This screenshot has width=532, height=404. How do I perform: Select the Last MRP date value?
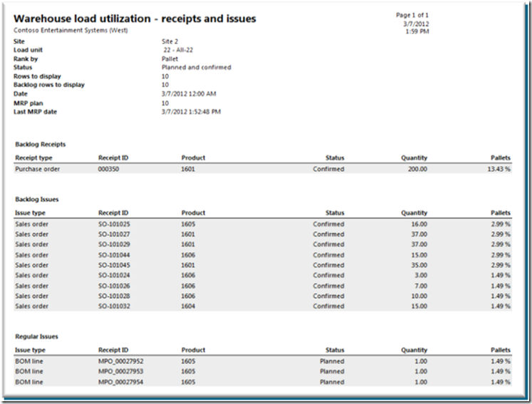(192, 112)
